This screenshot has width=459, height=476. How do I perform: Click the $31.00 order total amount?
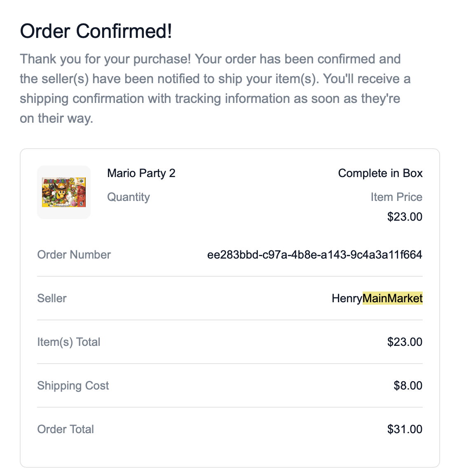404,429
